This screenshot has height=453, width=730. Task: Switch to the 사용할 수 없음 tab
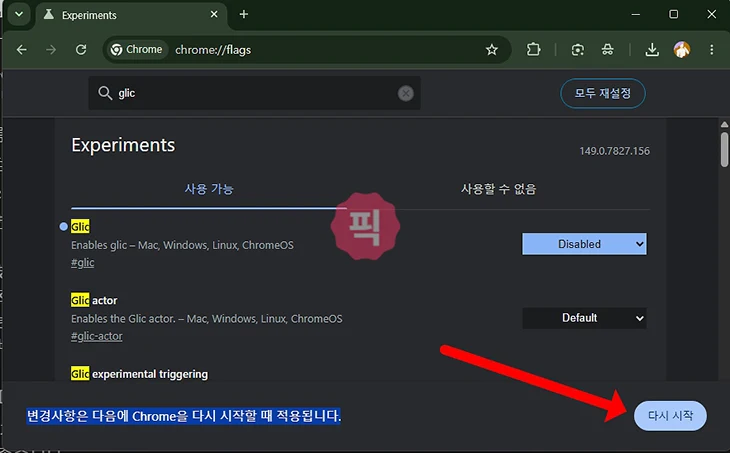[x=498, y=189]
